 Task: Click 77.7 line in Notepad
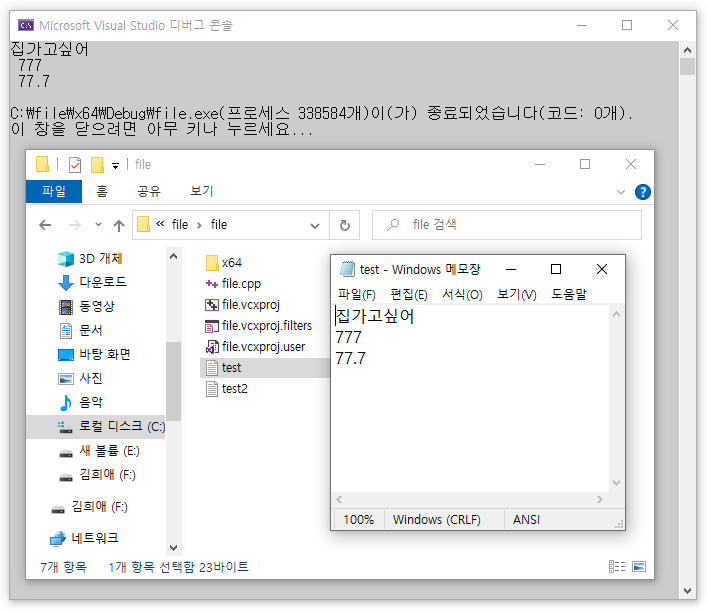(x=350, y=358)
